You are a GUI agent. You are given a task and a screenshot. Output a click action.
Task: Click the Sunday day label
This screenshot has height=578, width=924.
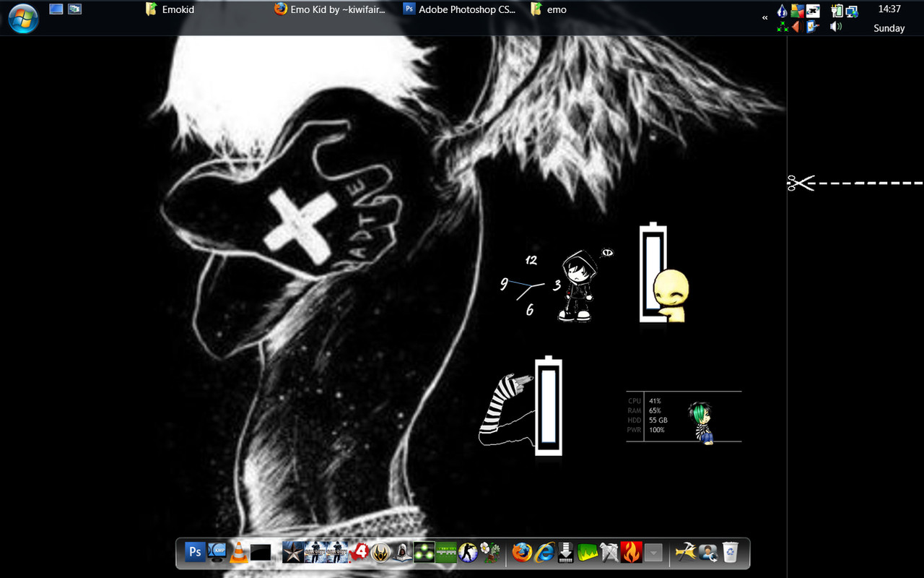pos(889,28)
